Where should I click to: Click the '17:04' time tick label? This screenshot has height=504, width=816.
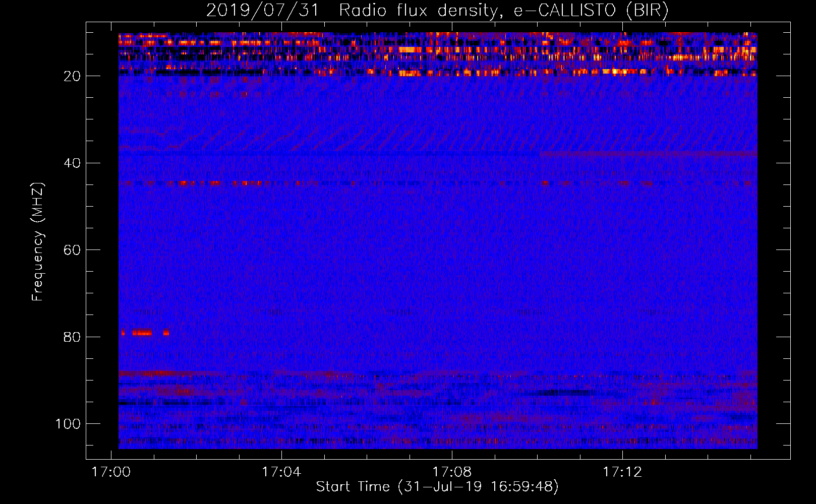point(281,472)
